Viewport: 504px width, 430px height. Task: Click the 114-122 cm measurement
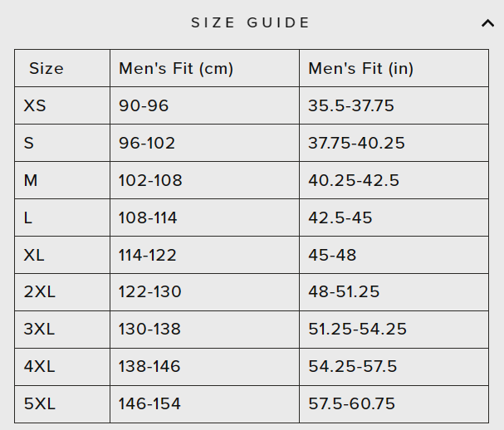click(148, 255)
